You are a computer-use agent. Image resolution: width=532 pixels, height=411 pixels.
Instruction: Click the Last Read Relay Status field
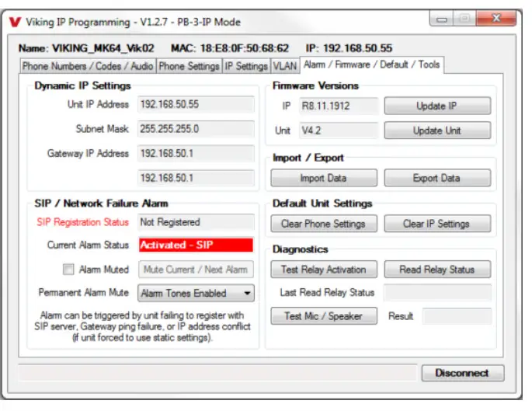point(437,293)
